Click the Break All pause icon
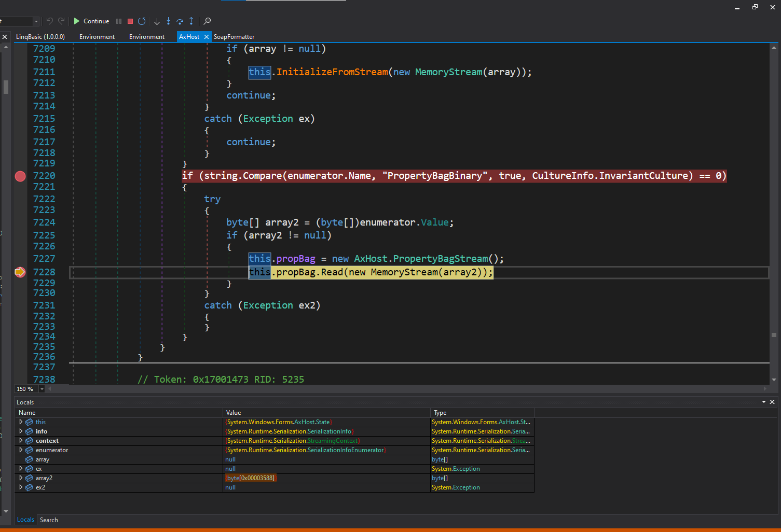Image resolution: width=781 pixels, height=532 pixels. pos(119,21)
